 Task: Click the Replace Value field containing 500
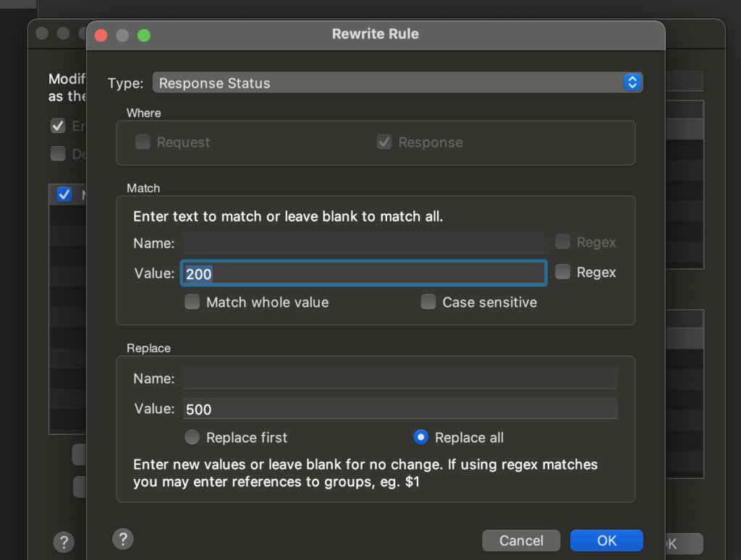[x=399, y=409]
